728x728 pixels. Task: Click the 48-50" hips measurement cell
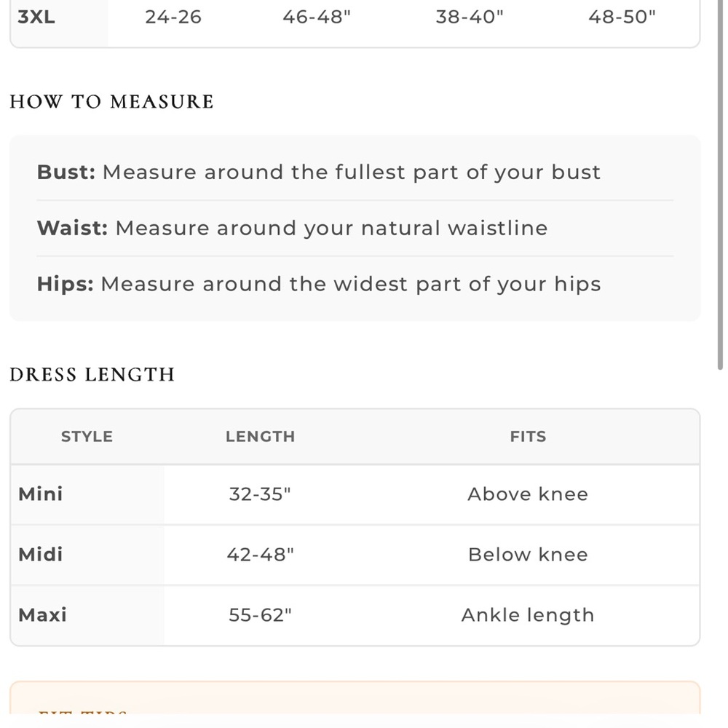point(622,17)
